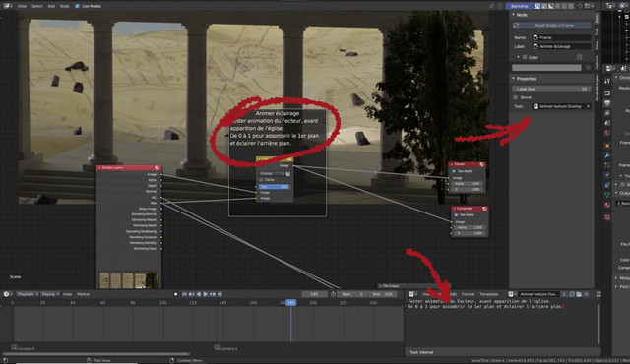Image resolution: width=630 pixels, height=364 pixels.
Task: Collapse the Render Layers node
Action: click(99, 168)
